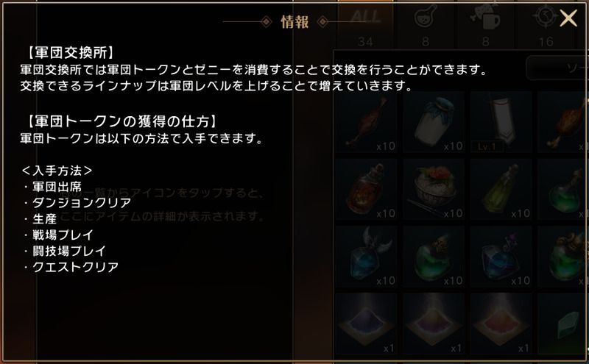The image size is (589, 364).
Task: Select the green round potion in third row
Action: 434,257
